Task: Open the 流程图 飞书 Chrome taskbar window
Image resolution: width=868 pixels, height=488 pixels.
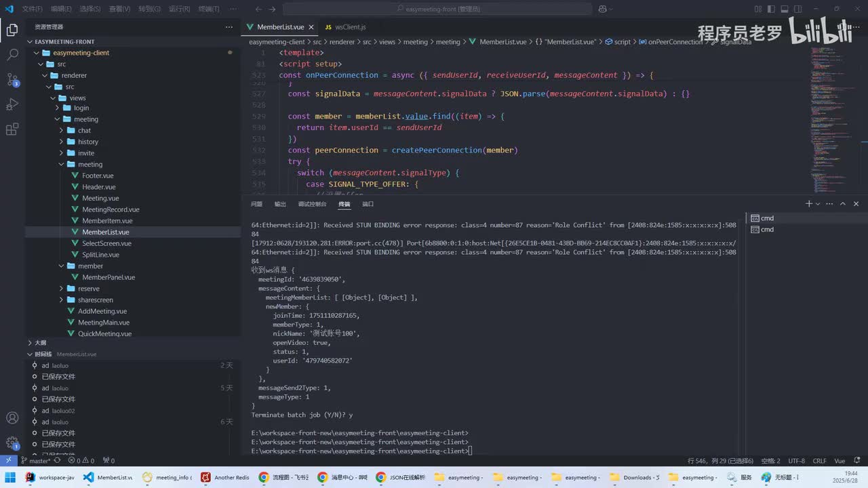Action: pyautogui.click(x=283, y=477)
